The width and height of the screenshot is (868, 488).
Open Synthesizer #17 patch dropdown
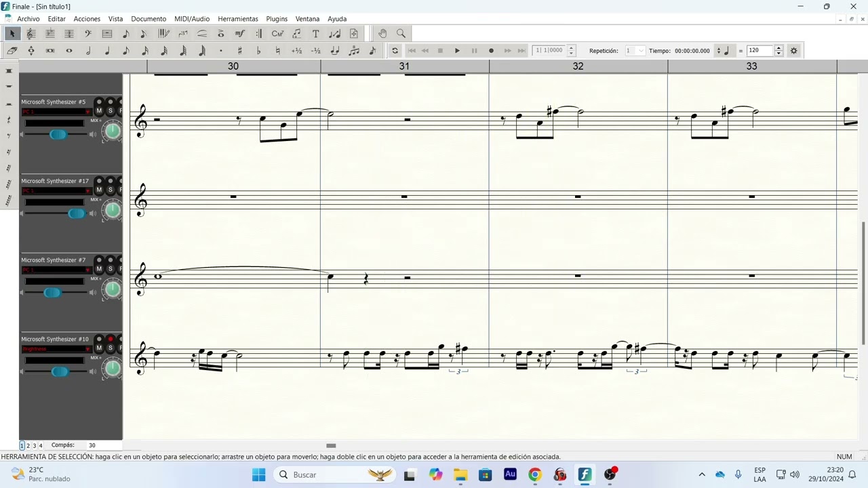[56, 190]
